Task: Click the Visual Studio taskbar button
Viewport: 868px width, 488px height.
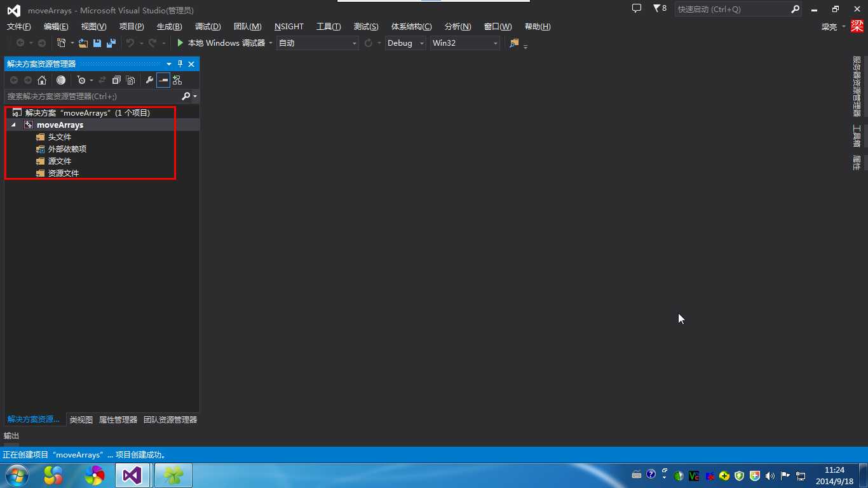Action: (132, 475)
